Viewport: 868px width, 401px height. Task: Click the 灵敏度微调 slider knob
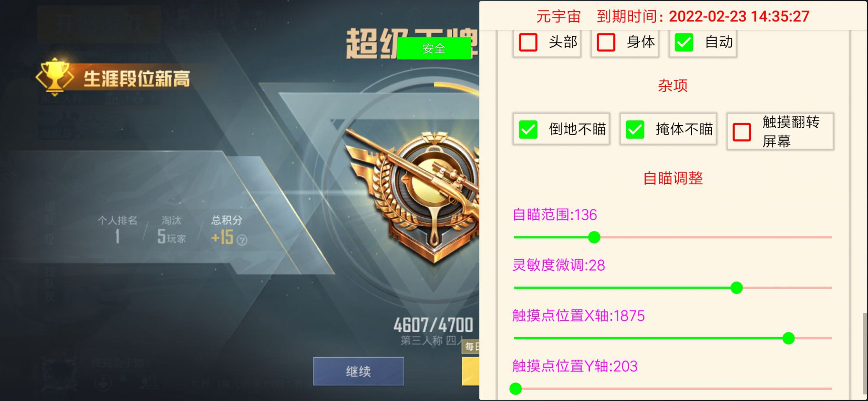point(736,288)
